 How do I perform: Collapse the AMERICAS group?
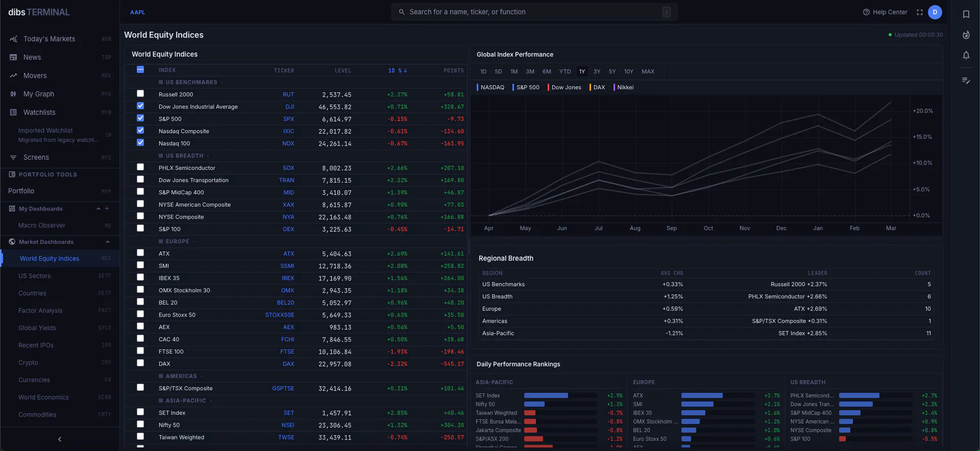click(181, 376)
